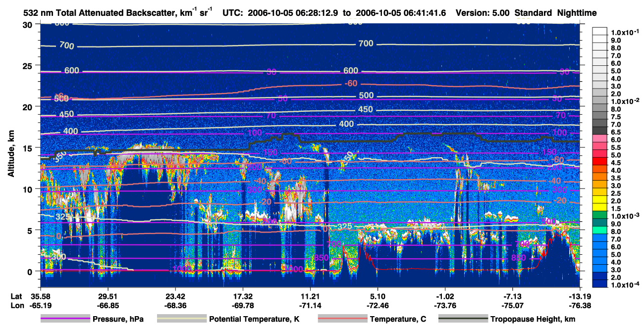Click the colorbar label '1.0x10-3'
The height and width of the screenshot is (330, 644).
coord(625,216)
